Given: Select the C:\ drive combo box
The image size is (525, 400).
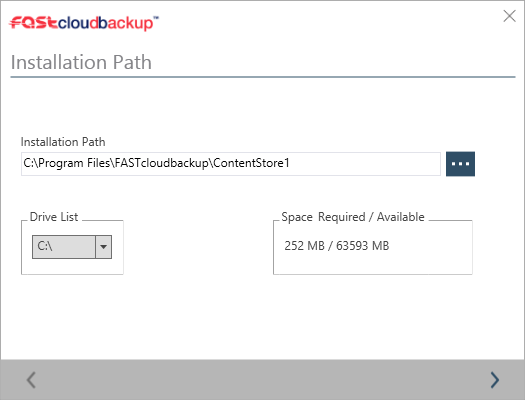Looking at the screenshot, I should pyautogui.click(x=72, y=247).
